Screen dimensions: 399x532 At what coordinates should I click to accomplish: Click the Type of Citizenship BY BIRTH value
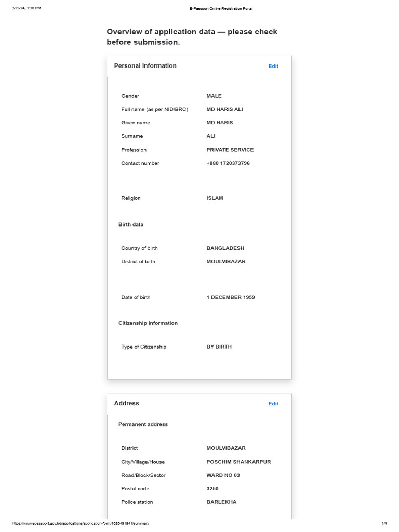[219, 347]
